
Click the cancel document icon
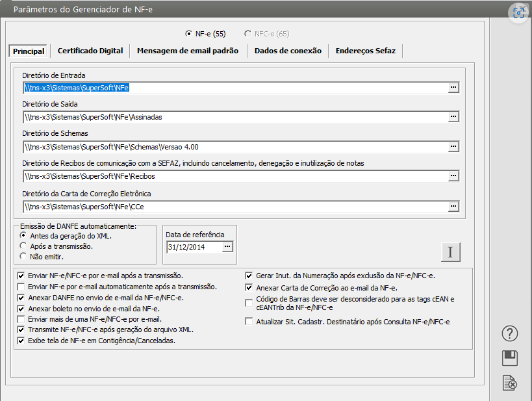510,383
